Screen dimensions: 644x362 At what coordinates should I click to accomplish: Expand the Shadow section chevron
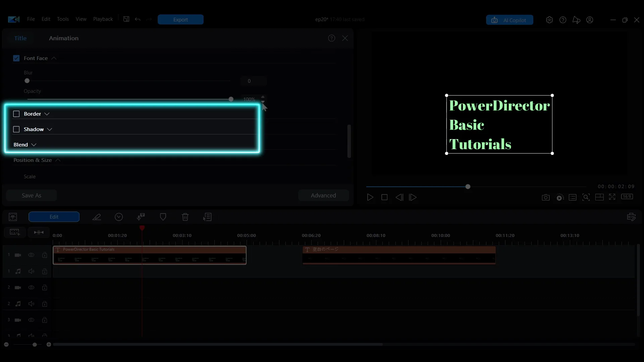tap(50, 129)
